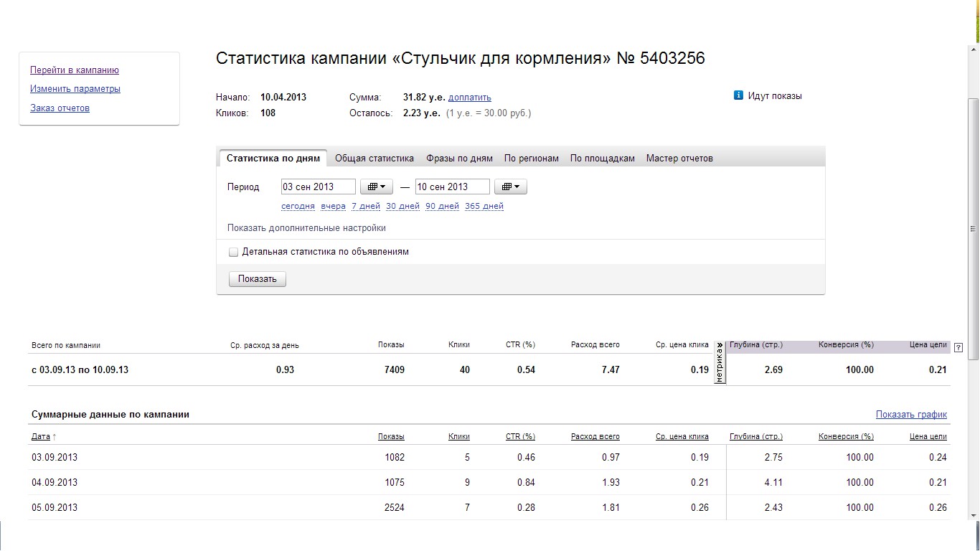Screen dimensions: 980x551
Task: Click the impressions value '2524'
Action: (x=395, y=508)
